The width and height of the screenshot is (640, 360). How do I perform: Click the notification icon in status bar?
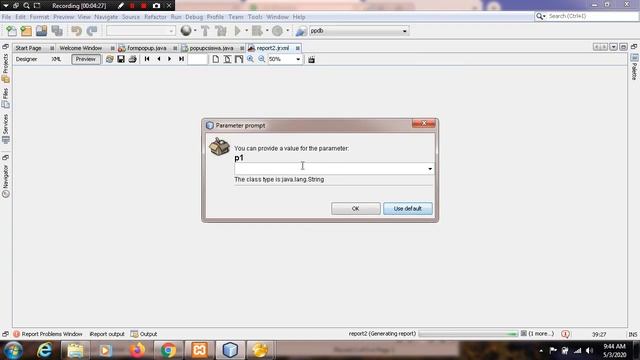(565, 334)
